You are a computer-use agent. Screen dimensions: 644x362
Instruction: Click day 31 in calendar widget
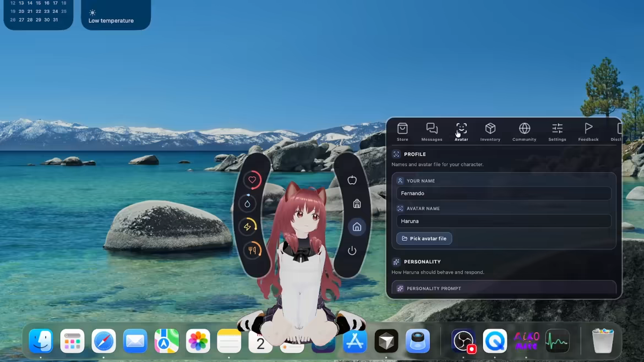coord(55,20)
